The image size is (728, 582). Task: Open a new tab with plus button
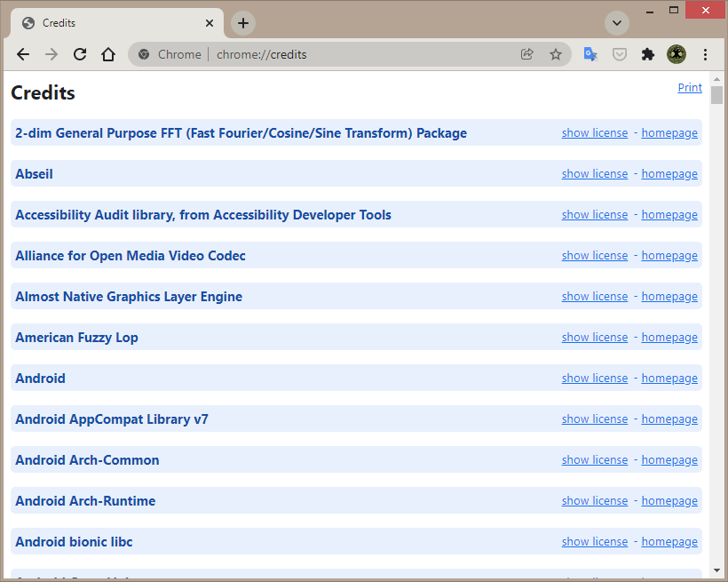(243, 23)
